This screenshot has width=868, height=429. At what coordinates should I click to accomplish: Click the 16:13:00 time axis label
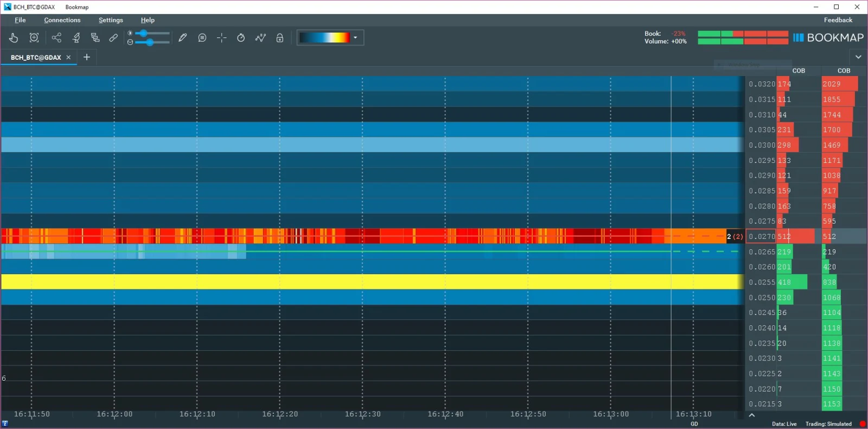(611, 414)
